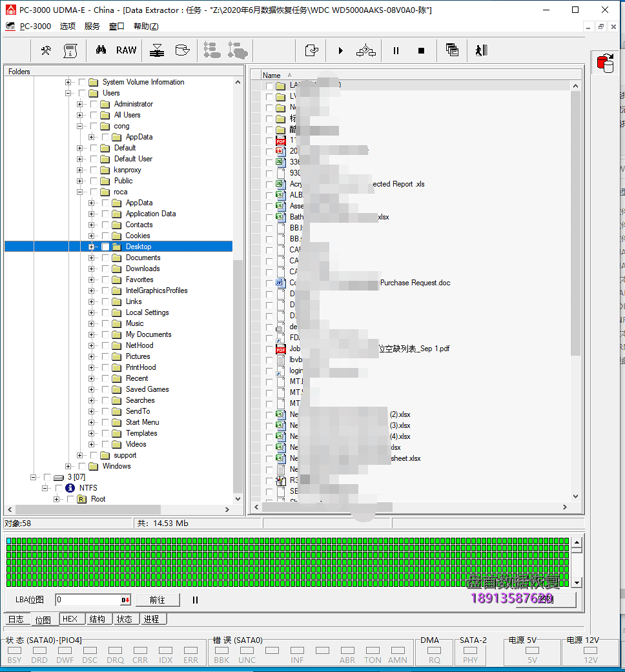Screen dimensions: 625x672
Task: Click the folder tree structure toolbar icon
Action: click(212, 50)
